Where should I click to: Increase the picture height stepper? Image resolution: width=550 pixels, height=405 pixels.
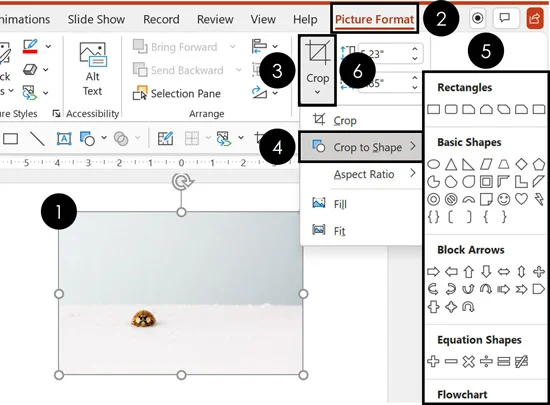[x=415, y=49]
